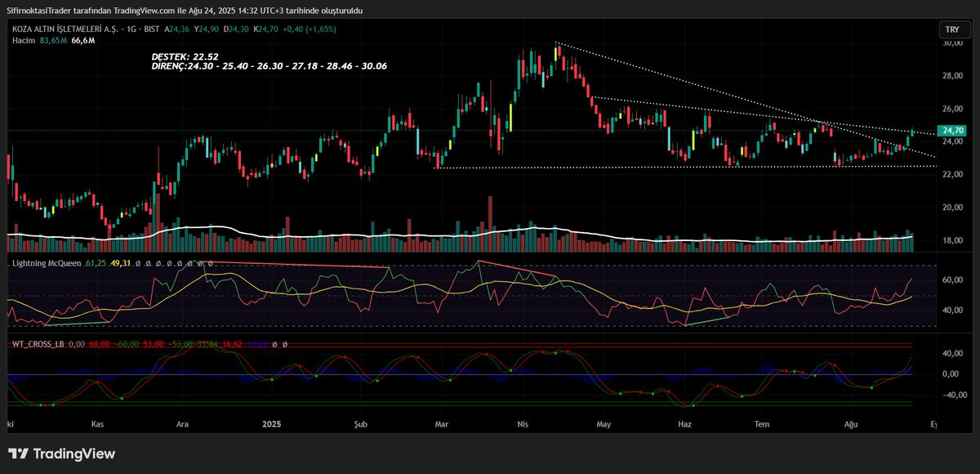This screenshot has height=474, width=980.
Task: Click the Hacim value 83,65M
Action: 51,40
